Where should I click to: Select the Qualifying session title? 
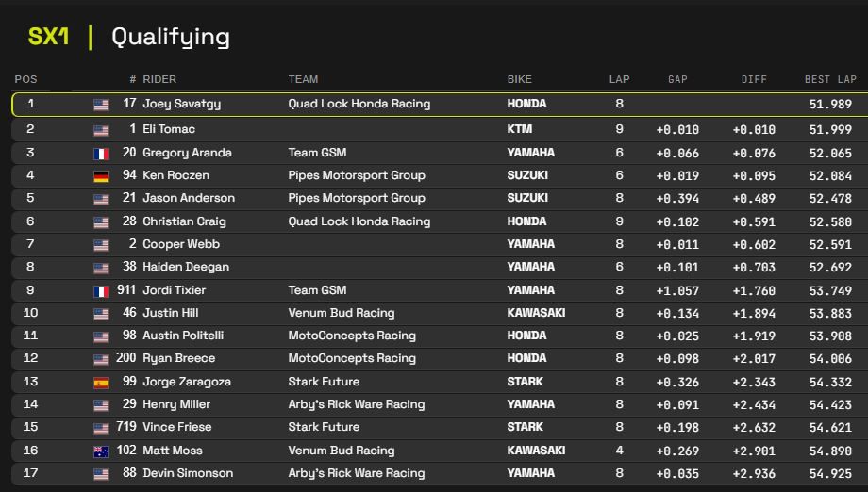(x=171, y=37)
